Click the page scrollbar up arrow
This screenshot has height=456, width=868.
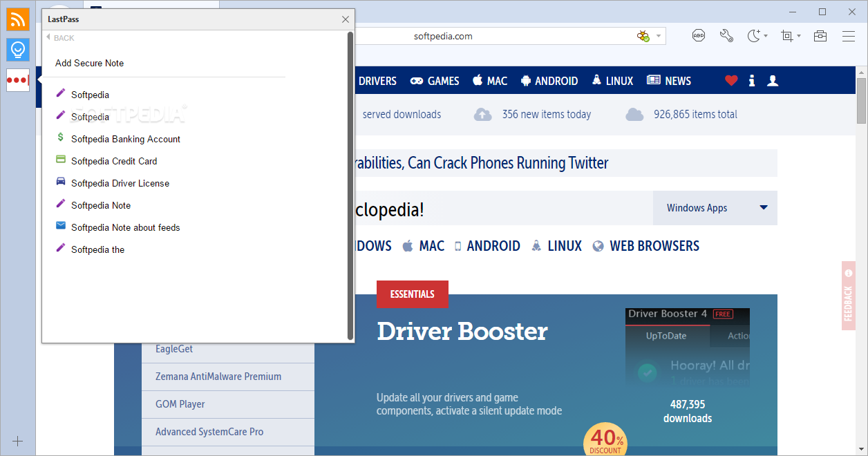(x=861, y=71)
